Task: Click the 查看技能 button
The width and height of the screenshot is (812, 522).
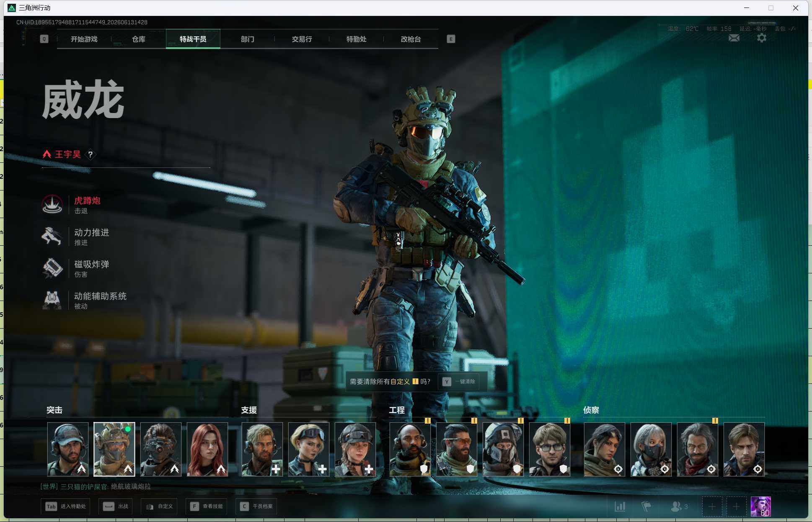Action: coord(207,507)
